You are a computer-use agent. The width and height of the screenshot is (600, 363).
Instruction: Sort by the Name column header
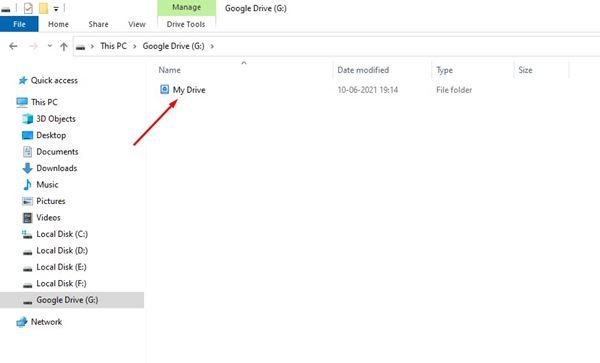coord(169,70)
